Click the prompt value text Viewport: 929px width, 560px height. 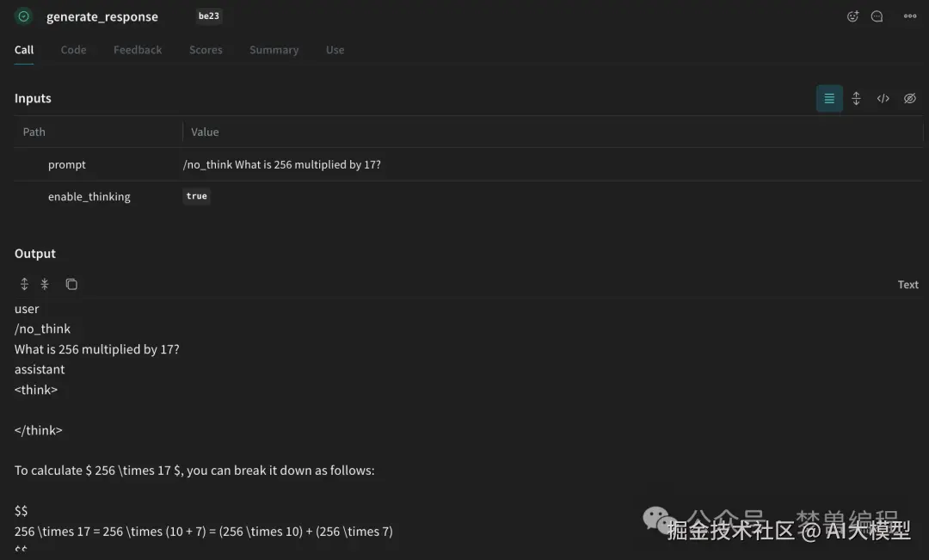click(282, 164)
